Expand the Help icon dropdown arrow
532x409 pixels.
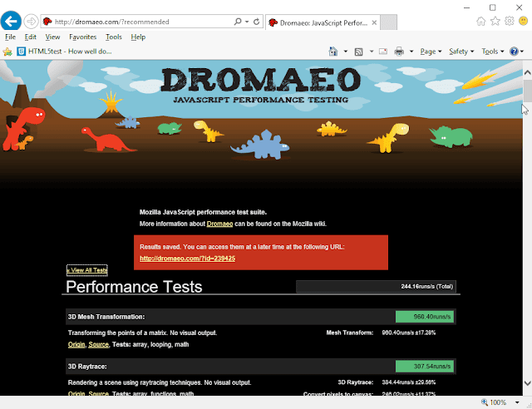coord(522,52)
